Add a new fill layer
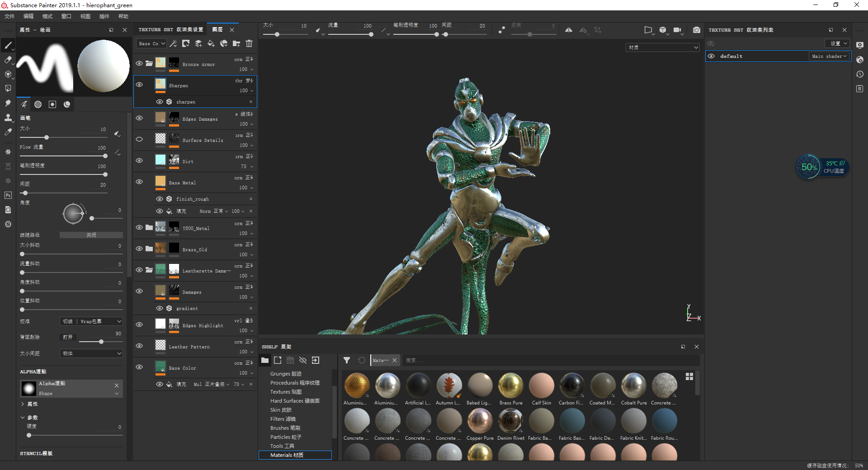 (x=211, y=43)
